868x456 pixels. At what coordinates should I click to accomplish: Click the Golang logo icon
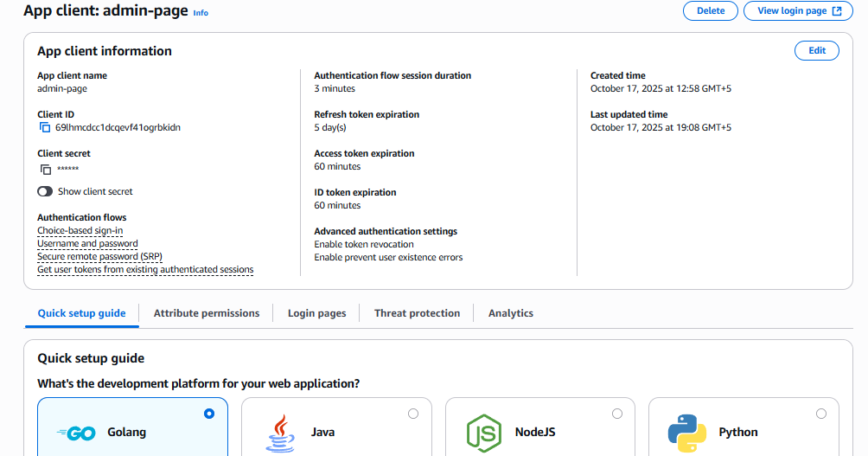pos(76,433)
